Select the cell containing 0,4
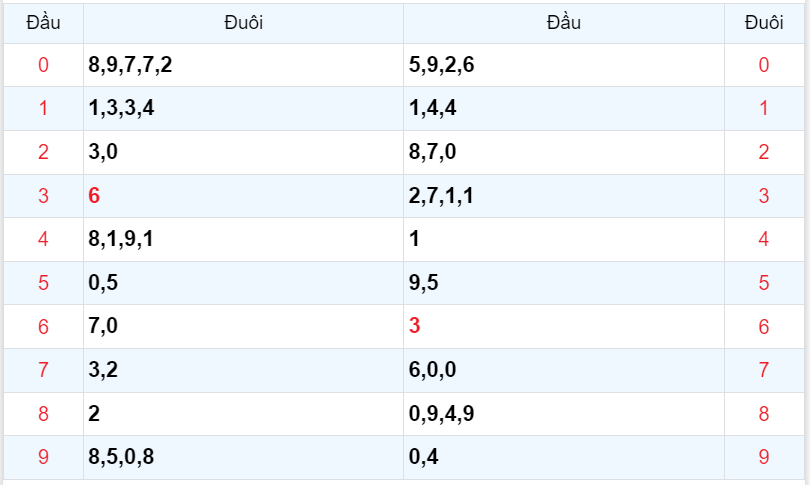 tap(424, 457)
